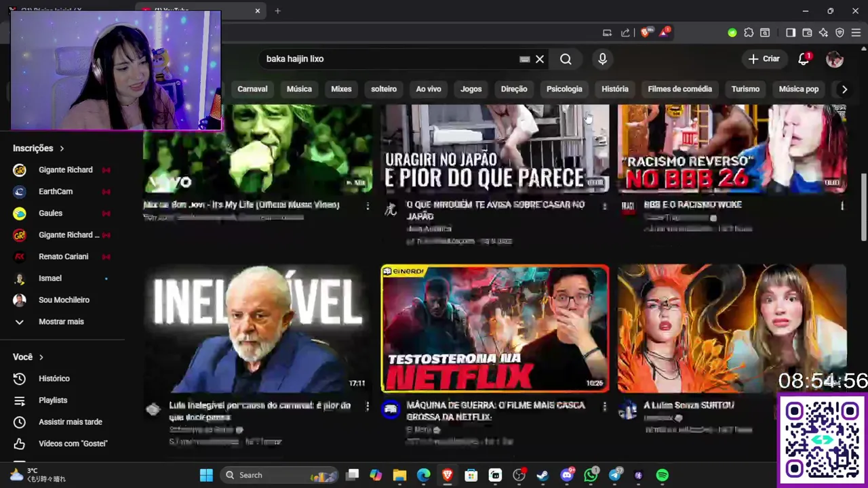Open options menu for casar no Japão video
868x488 pixels.
point(605,205)
